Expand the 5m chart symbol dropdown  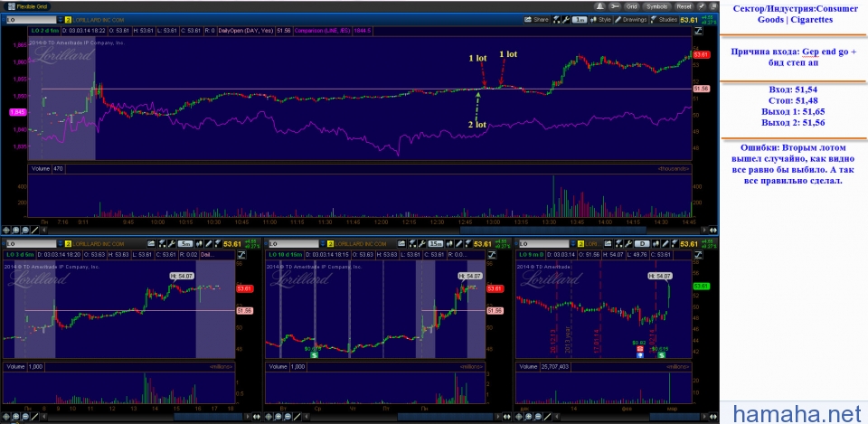tap(61, 243)
